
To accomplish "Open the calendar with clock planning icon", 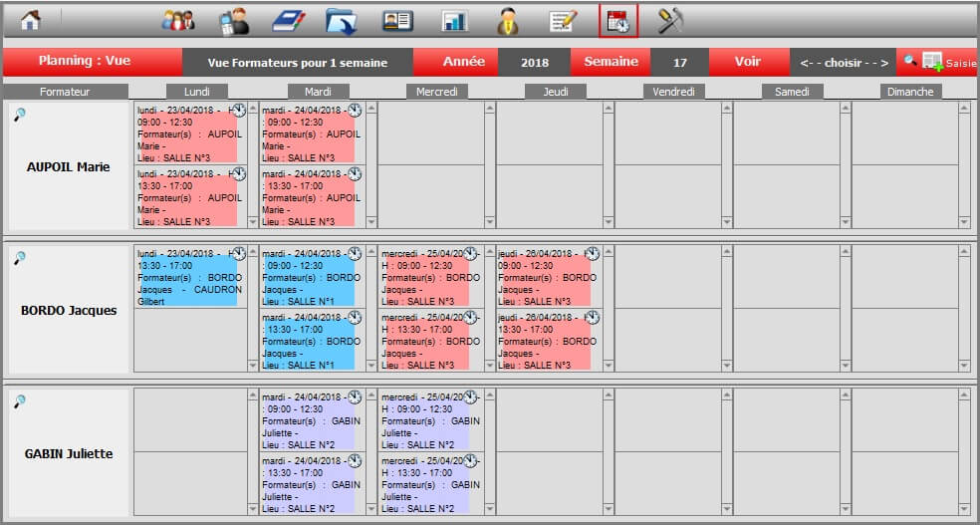I will point(618,21).
